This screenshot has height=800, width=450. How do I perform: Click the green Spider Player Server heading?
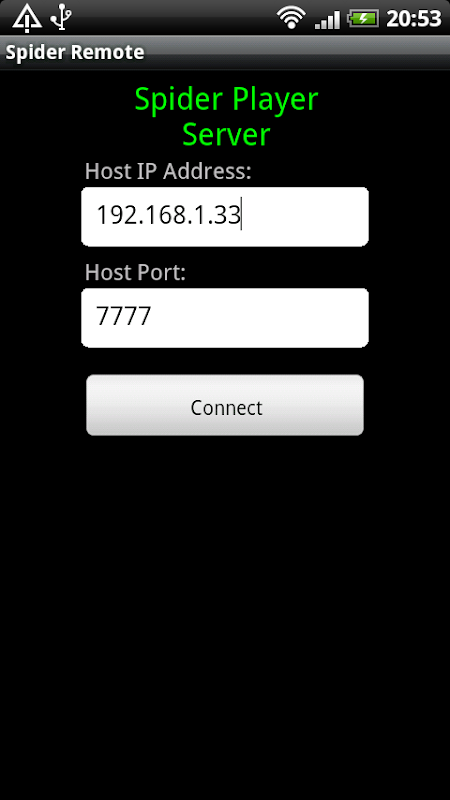[x=226, y=117]
